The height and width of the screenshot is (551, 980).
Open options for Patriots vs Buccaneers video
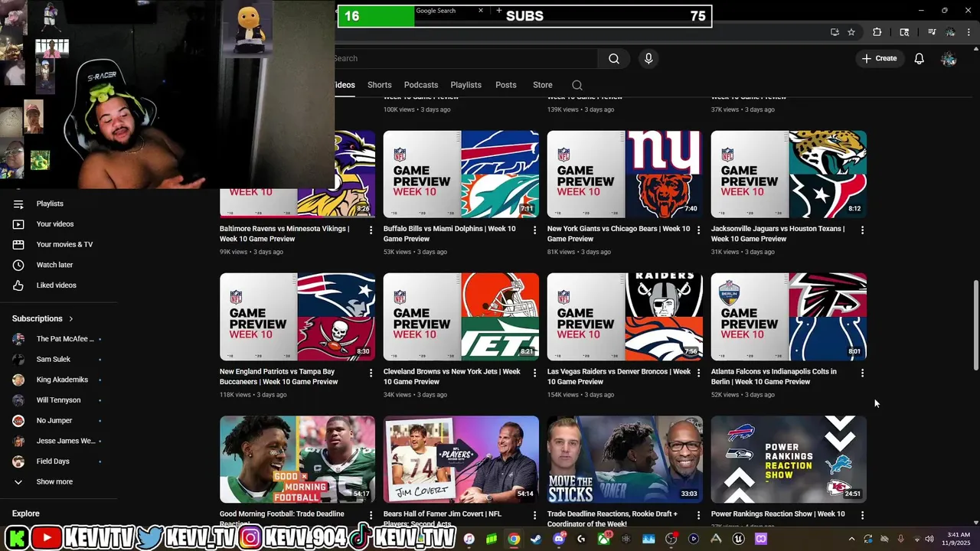click(x=371, y=373)
